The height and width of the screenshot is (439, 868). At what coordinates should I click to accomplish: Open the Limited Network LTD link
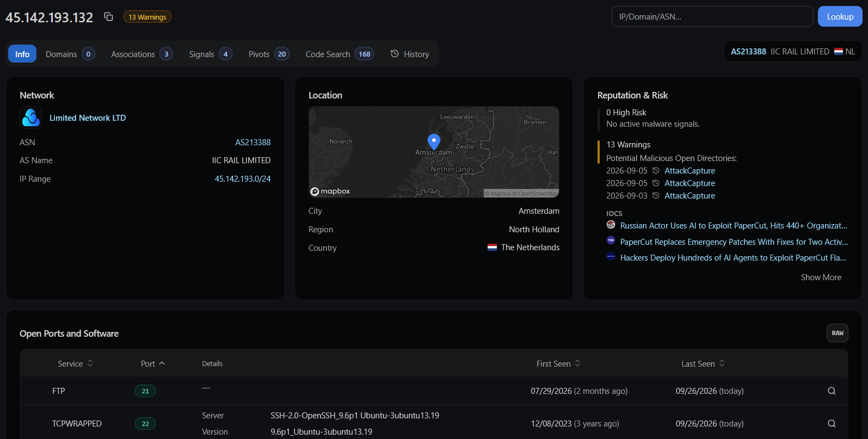coord(88,118)
